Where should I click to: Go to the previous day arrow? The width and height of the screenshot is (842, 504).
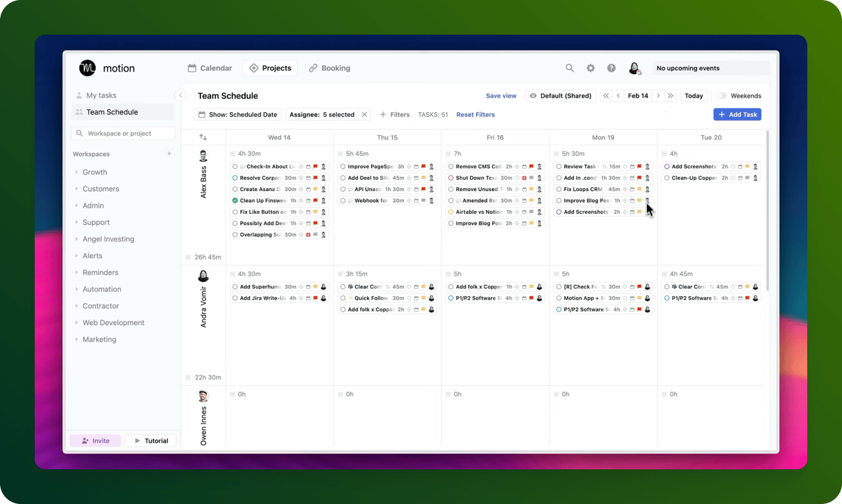618,96
